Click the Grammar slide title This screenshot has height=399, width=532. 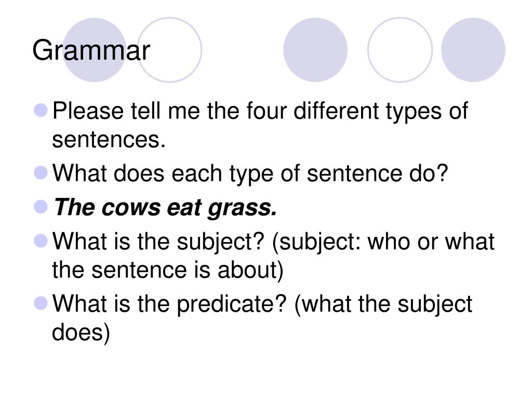click(x=91, y=51)
